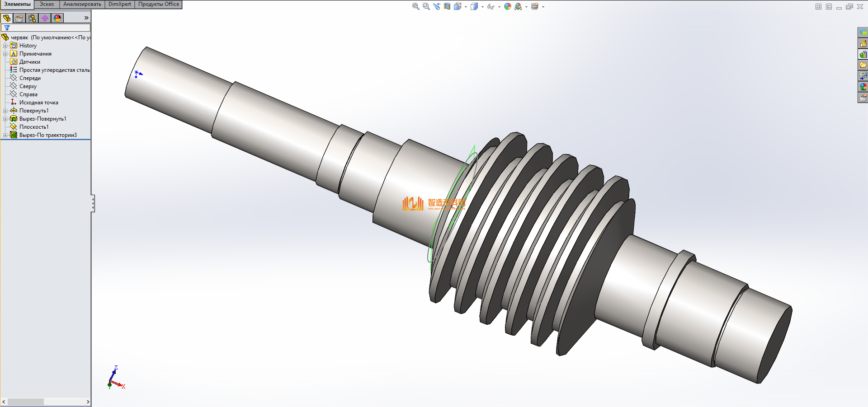Click the Zoom to Fit magnifier icon
The width and height of the screenshot is (868, 407).
[x=415, y=6]
